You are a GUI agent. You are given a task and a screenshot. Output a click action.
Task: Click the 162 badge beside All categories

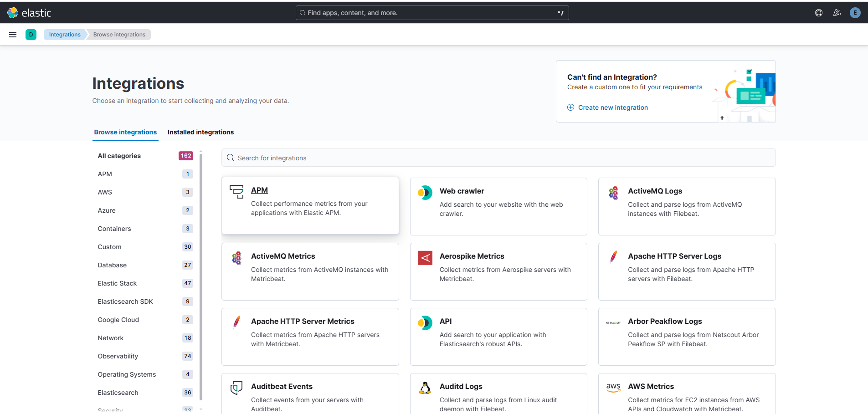pyautogui.click(x=186, y=156)
